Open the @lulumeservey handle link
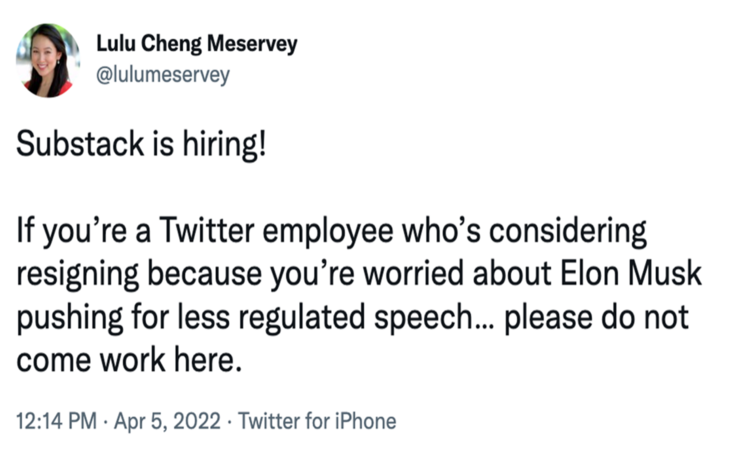Screen dimensions: 732x454 click(163, 74)
